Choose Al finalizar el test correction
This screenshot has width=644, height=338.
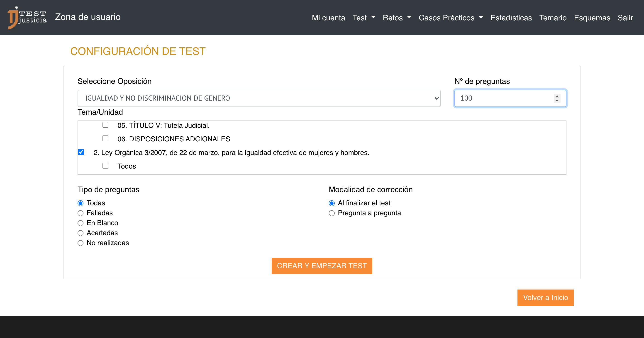coord(332,203)
